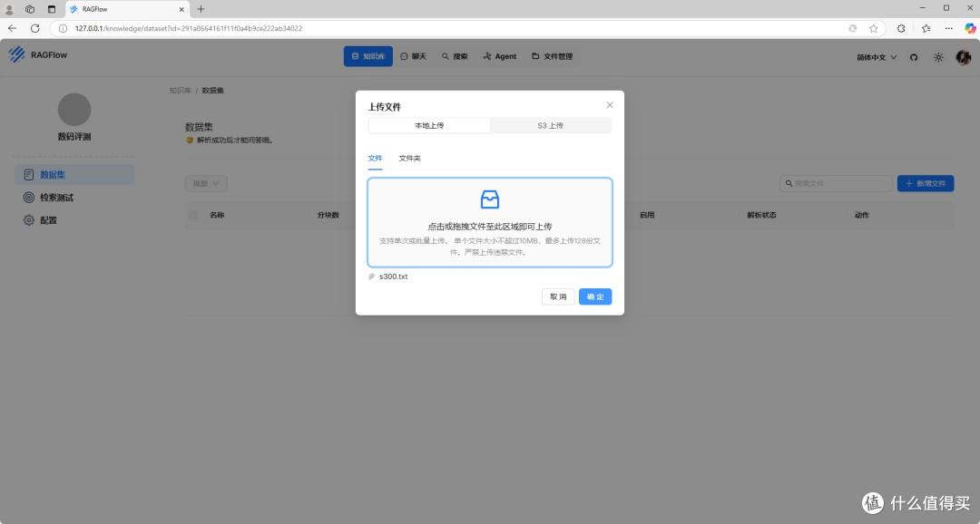Open the workspaces icon in title bar
The width and height of the screenshot is (980, 524).
[30, 9]
